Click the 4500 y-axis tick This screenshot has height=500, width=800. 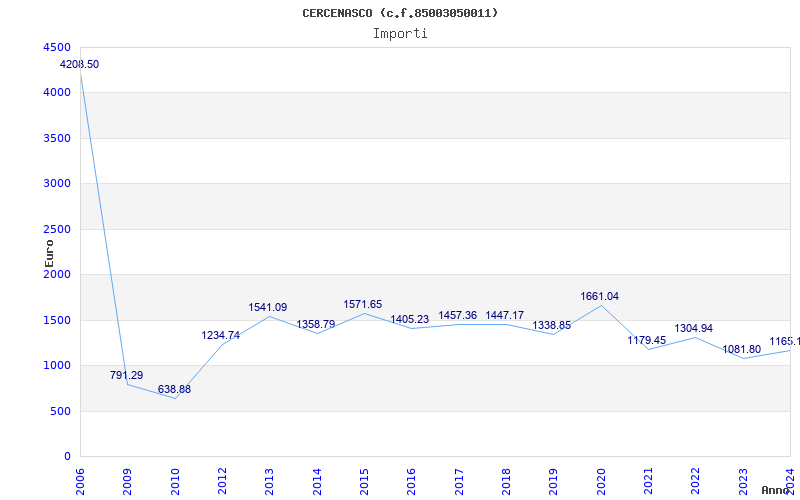(57, 47)
